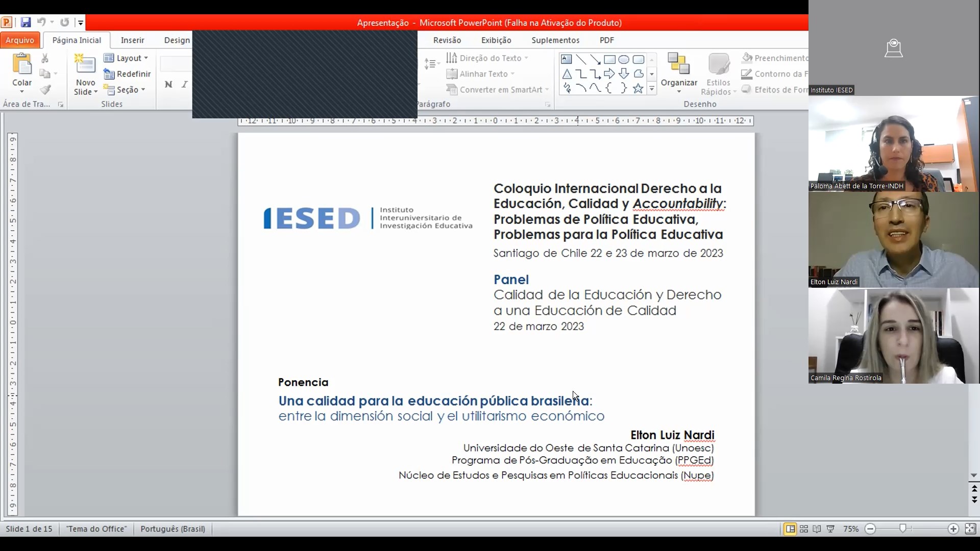Open the Customize Quick Access Toolbar dropdown
This screenshot has width=980, height=551.
(80, 22)
